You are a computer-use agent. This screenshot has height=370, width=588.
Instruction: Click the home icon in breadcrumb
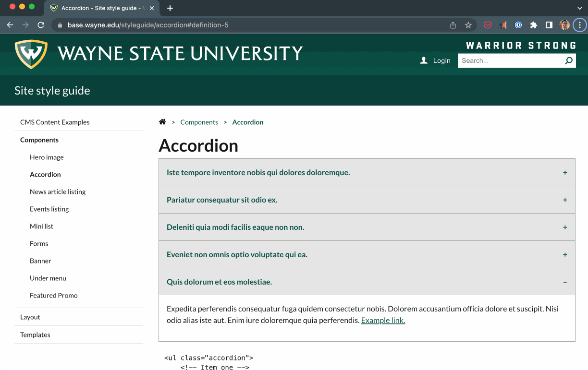click(162, 122)
